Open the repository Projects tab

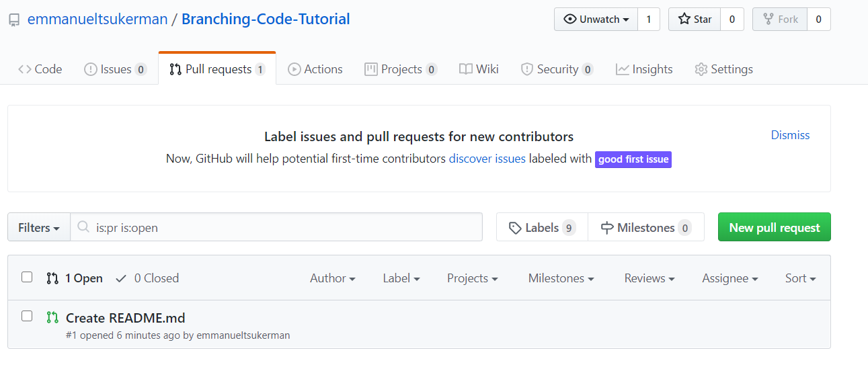click(401, 69)
